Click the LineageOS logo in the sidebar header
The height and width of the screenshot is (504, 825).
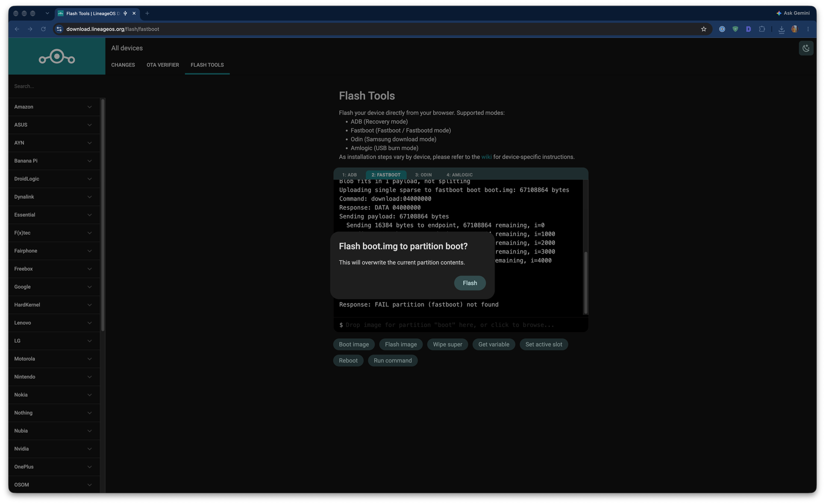tap(57, 57)
